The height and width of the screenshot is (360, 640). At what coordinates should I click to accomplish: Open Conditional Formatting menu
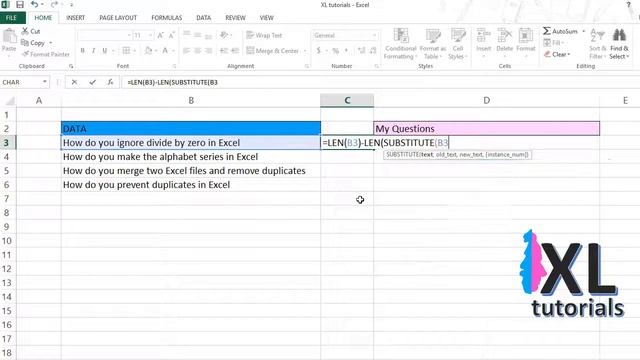point(401,44)
